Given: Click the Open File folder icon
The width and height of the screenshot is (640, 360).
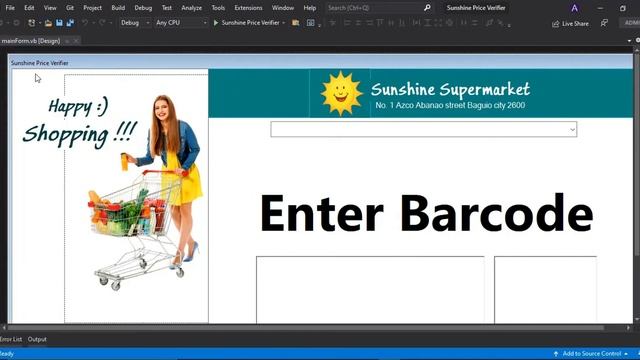Looking at the screenshot, I should coord(48,23).
